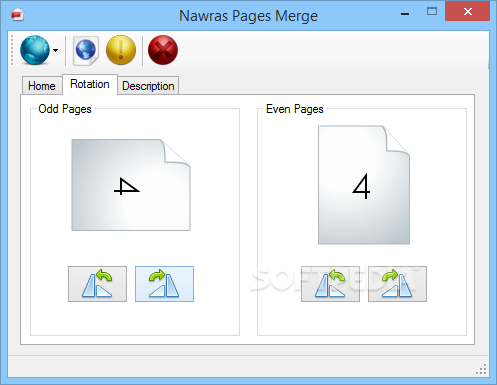Rotate even pages clockwise
This screenshot has height=385, width=497.
397,284
